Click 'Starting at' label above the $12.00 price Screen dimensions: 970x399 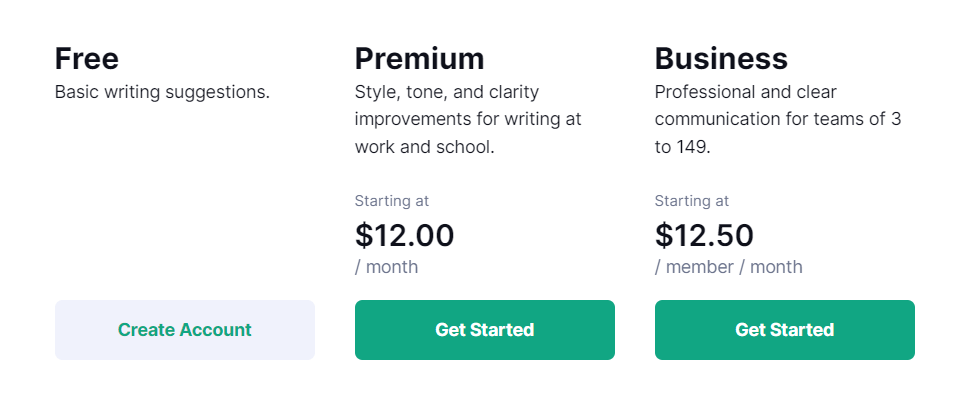(392, 201)
